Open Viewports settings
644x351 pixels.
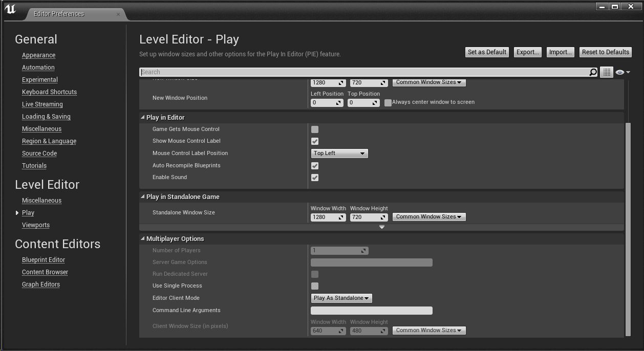[36, 225]
